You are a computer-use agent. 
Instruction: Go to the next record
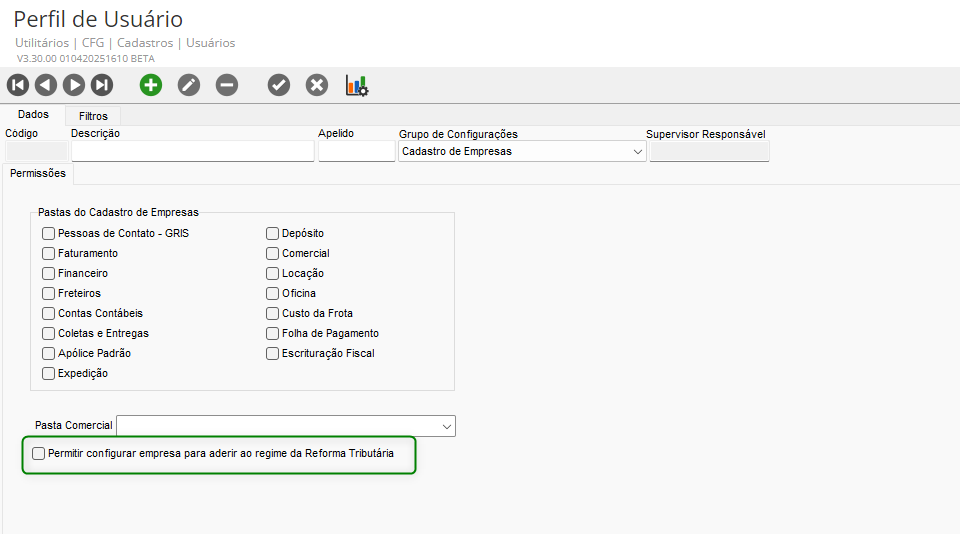(x=74, y=85)
